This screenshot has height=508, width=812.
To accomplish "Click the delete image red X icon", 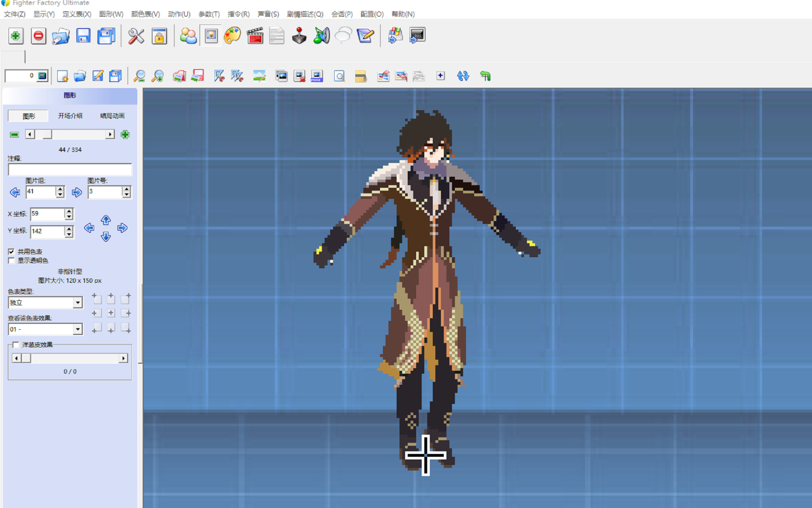I will pos(299,76).
